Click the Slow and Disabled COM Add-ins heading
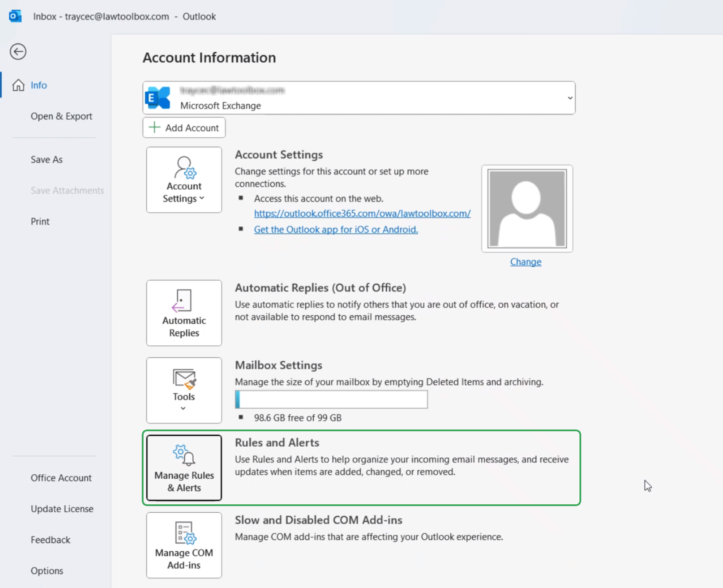 (x=319, y=520)
